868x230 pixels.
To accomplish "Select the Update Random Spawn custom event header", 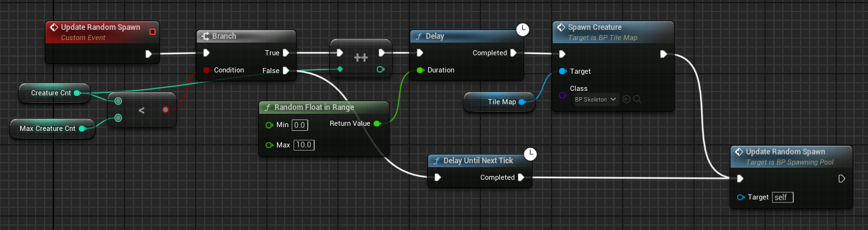I will coord(102,32).
